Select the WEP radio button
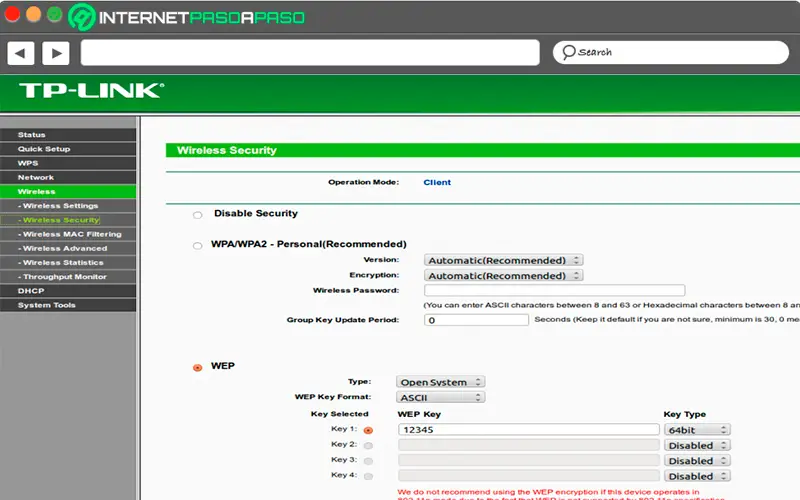Viewport: 800px width, 500px height. click(x=197, y=367)
